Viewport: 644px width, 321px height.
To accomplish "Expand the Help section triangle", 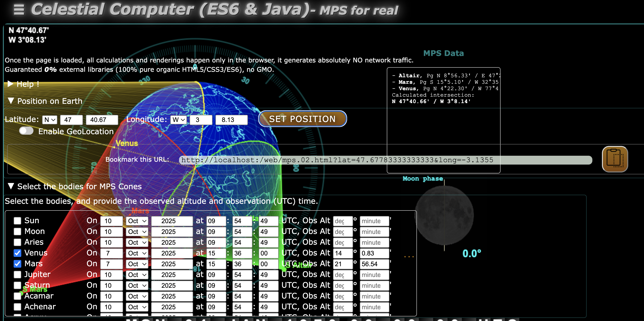I will 10,84.
